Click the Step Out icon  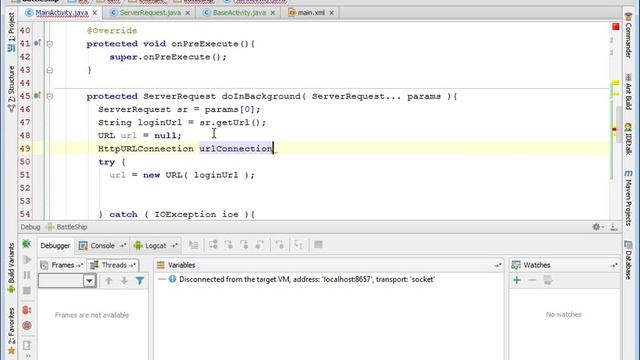point(260,245)
